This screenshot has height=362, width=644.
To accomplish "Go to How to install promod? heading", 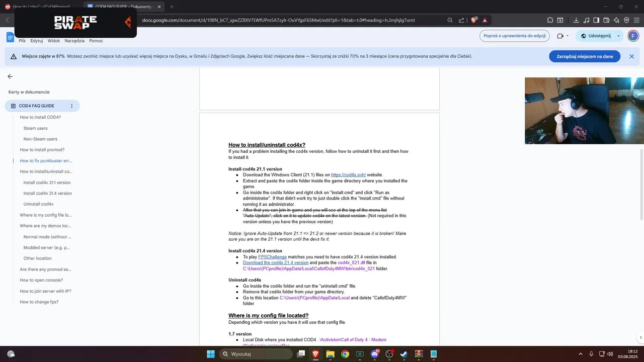I will tap(42, 150).
